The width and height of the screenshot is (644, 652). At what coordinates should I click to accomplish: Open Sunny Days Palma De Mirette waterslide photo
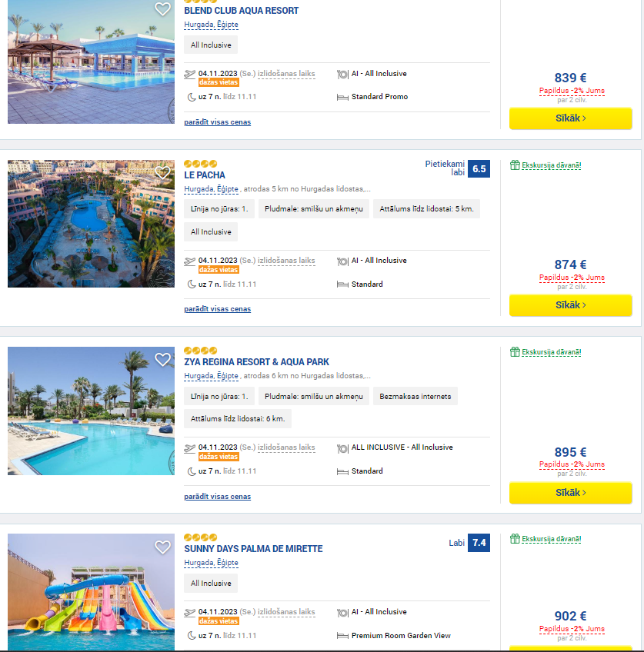[91, 592]
